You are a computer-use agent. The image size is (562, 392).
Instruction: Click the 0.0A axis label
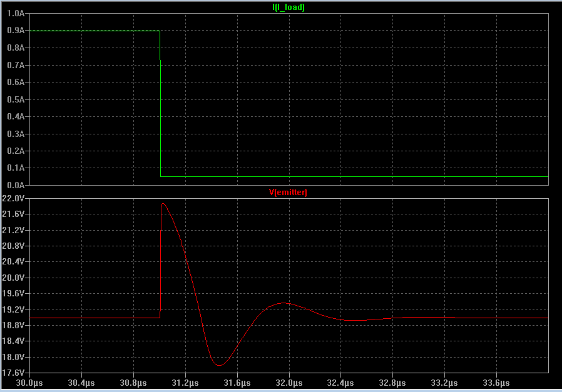[16, 185]
